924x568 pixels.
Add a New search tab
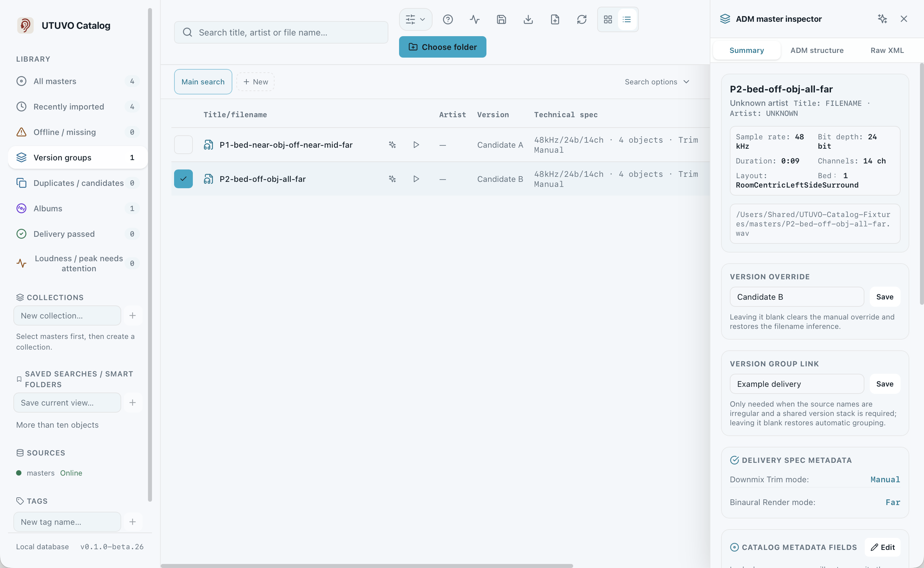[x=255, y=82]
